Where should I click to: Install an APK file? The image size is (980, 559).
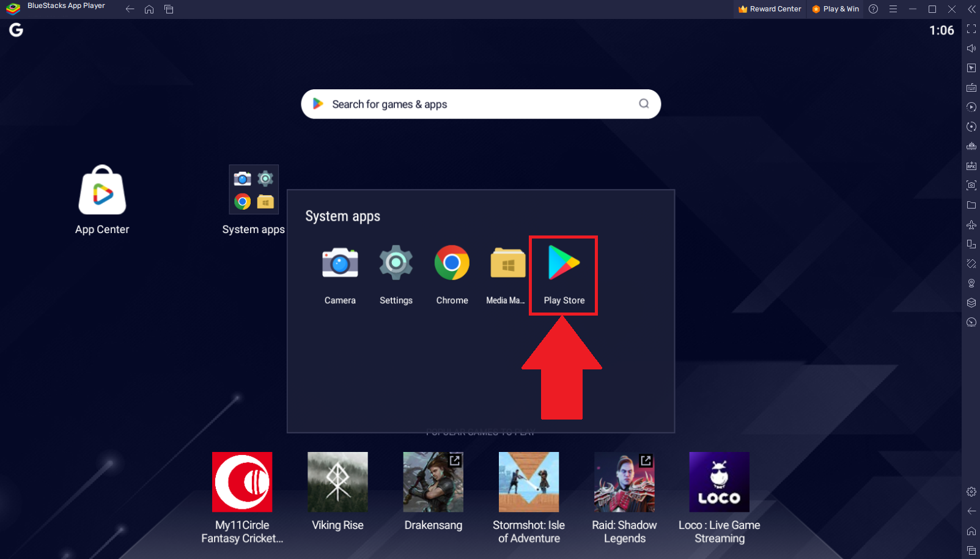coord(971,166)
